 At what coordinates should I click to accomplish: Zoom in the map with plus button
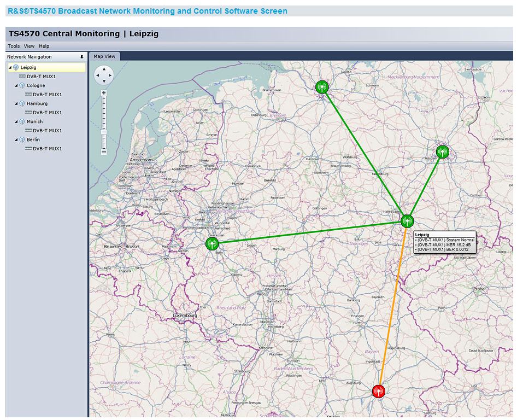(104, 93)
